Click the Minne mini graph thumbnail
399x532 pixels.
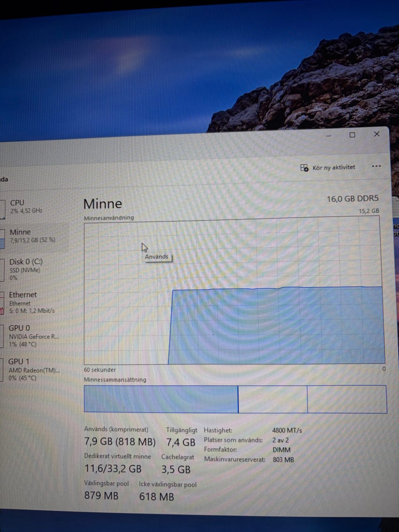[x=2, y=239]
